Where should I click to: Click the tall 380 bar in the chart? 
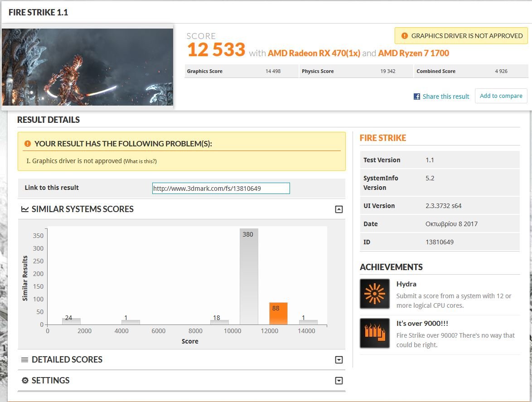coord(249,276)
